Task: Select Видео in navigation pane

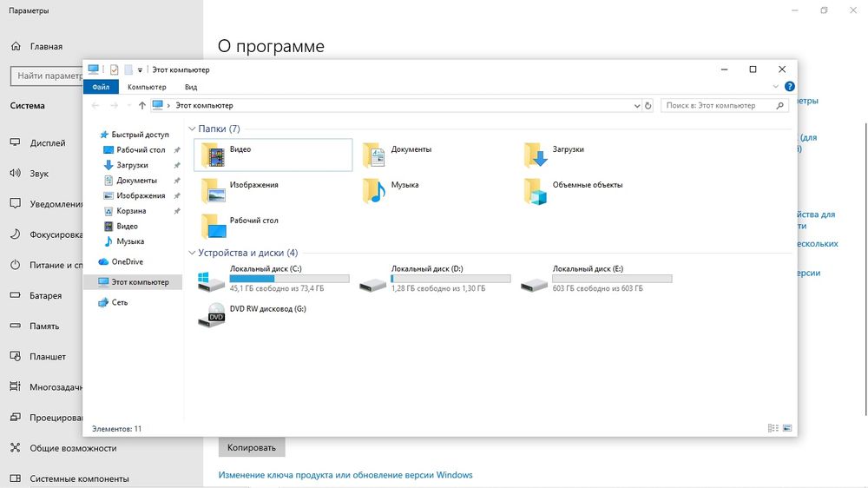Action: (x=127, y=226)
